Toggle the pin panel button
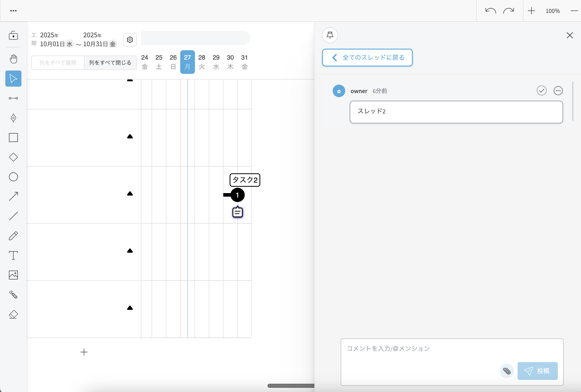 pos(330,35)
